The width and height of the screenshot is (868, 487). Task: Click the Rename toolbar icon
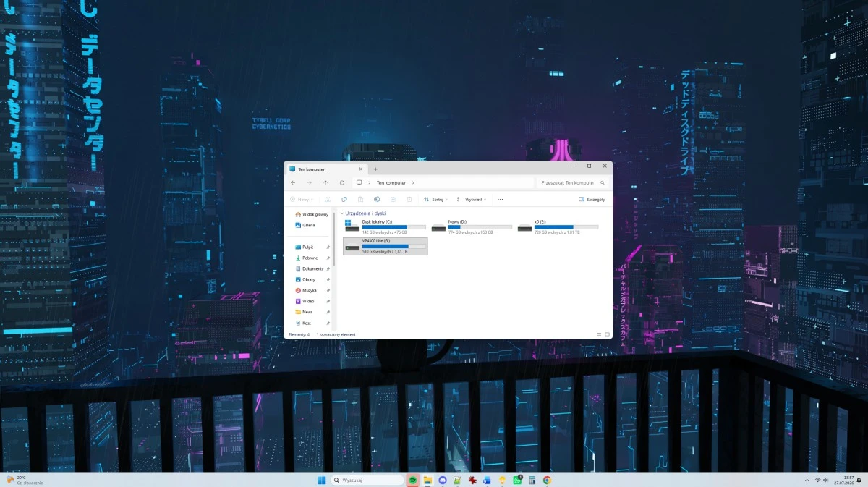[x=377, y=199]
